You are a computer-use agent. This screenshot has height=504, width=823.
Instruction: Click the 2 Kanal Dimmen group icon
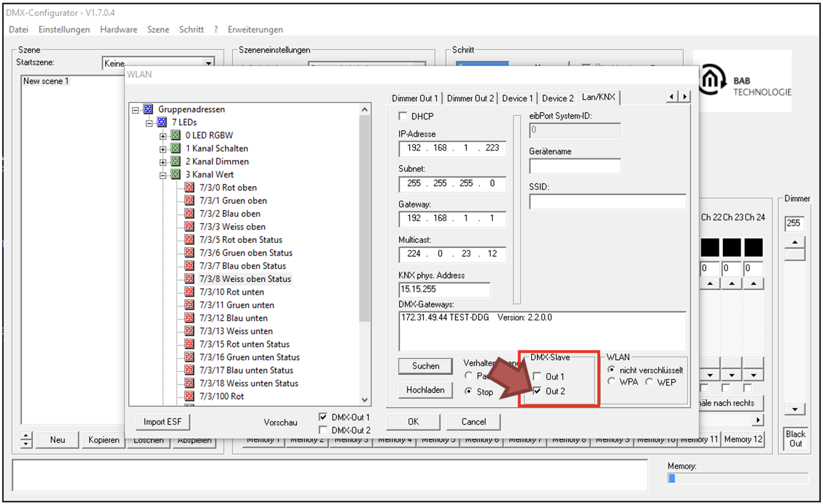(176, 161)
